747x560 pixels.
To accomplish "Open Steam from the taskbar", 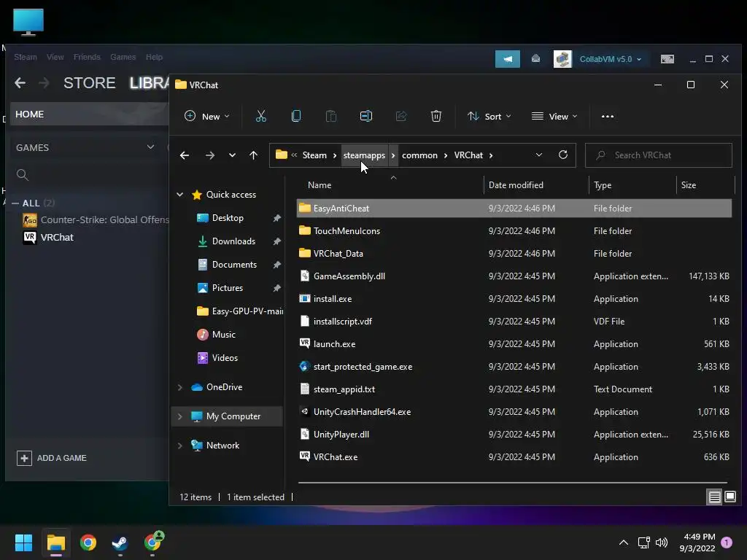I will pyautogui.click(x=120, y=542).
